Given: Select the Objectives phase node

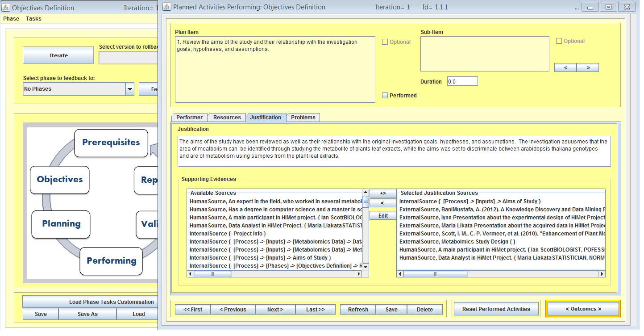Looking at the screenshot, I should point(60,180).
